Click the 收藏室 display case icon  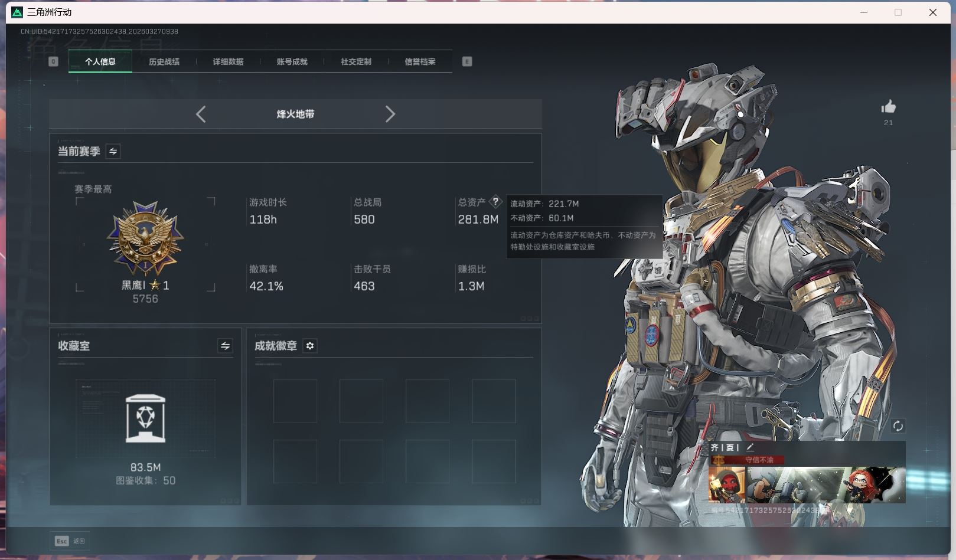(145, 418)
